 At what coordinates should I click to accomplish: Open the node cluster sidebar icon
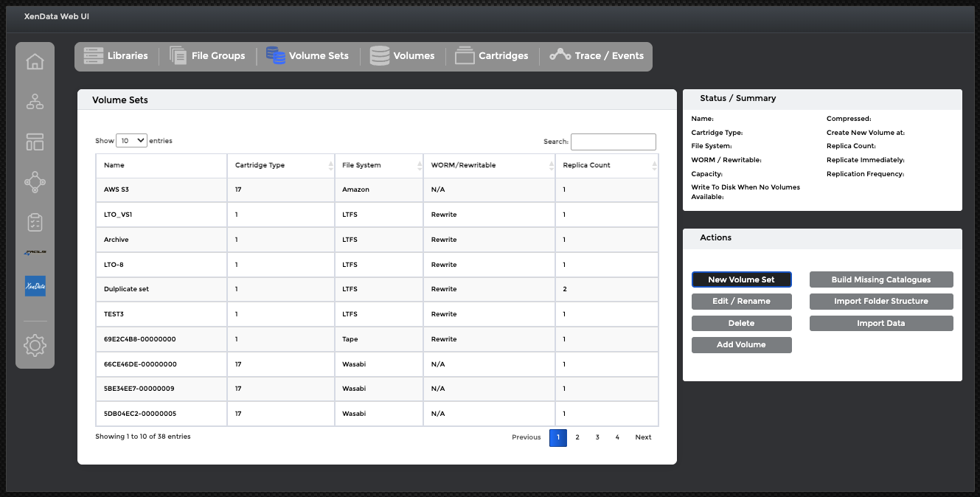tap(35, 182)
